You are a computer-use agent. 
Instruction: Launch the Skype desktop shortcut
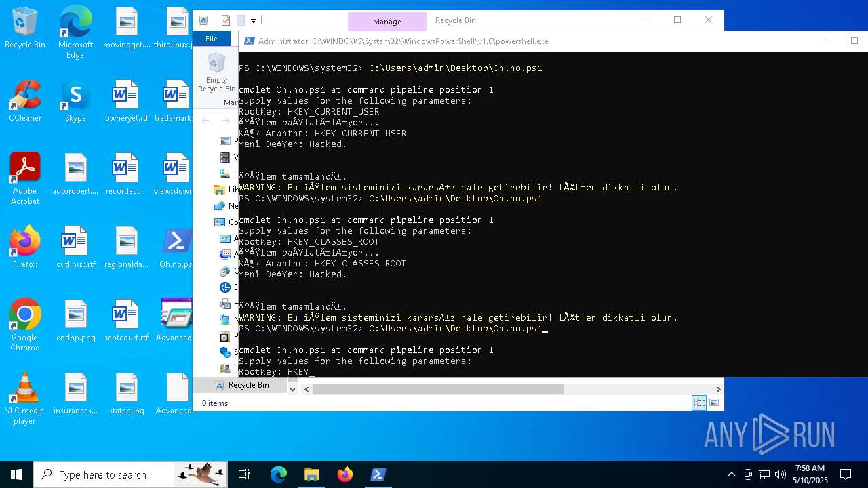[75, 102]
